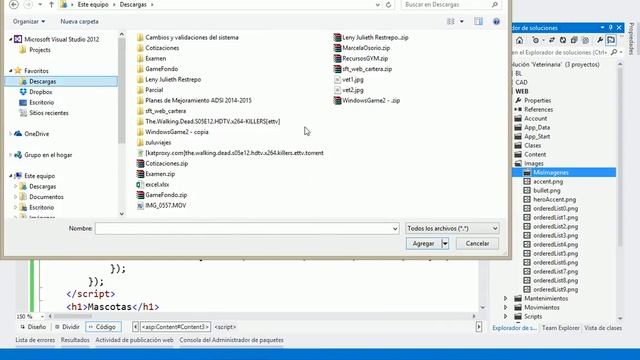Click the disabled Show All Files icon
The width and height of the screenshot is (640, 360).
coord(585,40)
